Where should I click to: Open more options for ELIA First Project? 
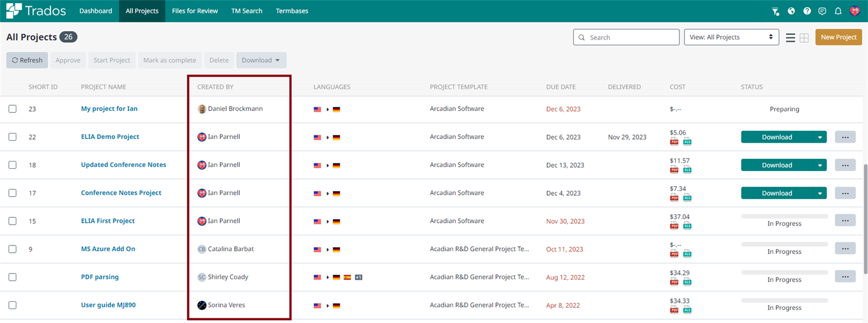click(845, 220)
